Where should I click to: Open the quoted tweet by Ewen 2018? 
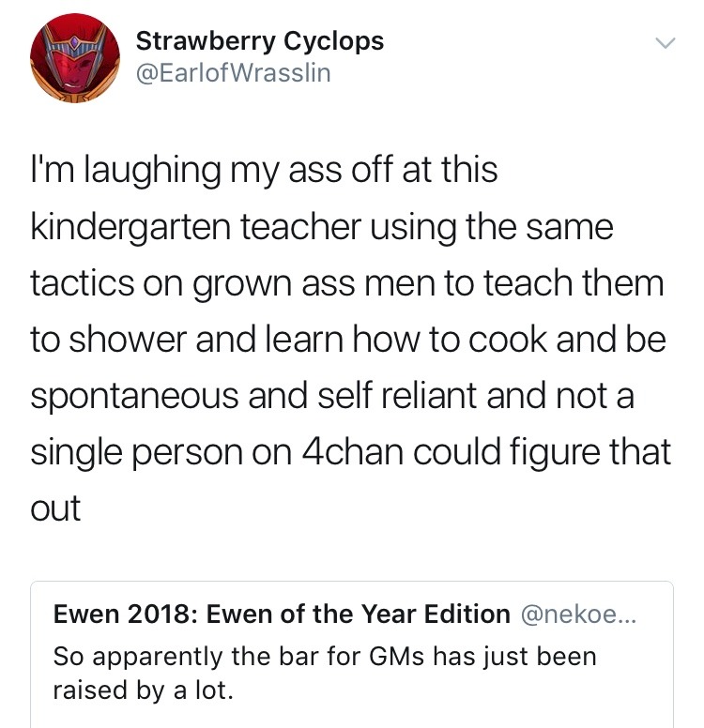tap(352, 655)
